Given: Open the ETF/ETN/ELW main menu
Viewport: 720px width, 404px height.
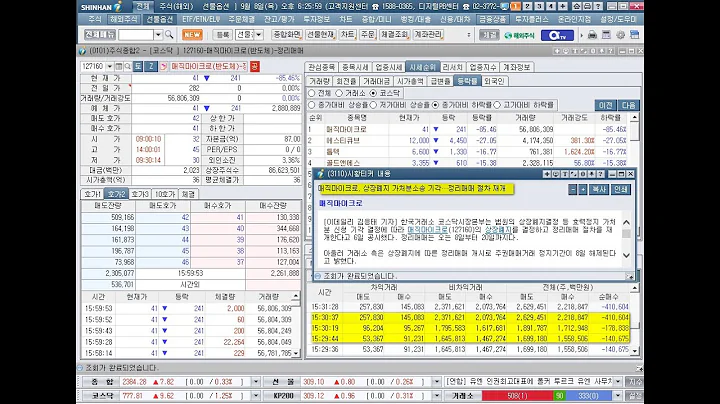Looking at the screenshot, I should click(201, 19).
